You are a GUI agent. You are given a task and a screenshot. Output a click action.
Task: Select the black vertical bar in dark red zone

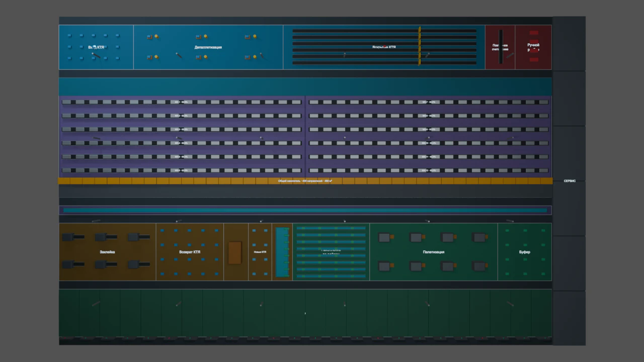click(501, 46)
